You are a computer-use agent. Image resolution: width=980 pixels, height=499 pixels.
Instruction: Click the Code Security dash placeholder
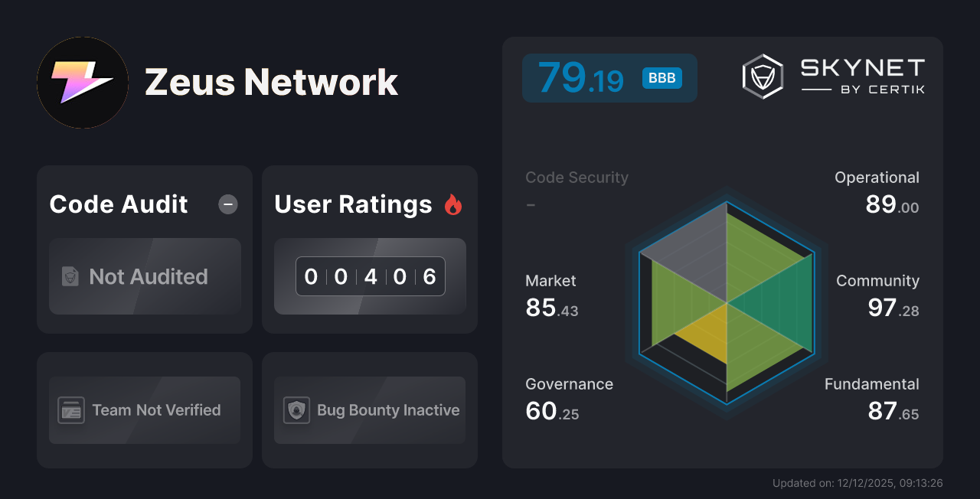click(531, 204)
